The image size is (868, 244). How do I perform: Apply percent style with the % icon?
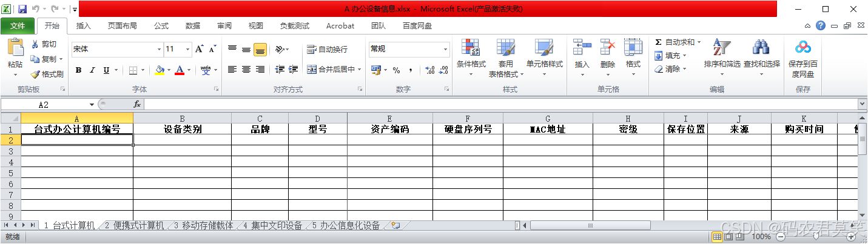(396, 70)
